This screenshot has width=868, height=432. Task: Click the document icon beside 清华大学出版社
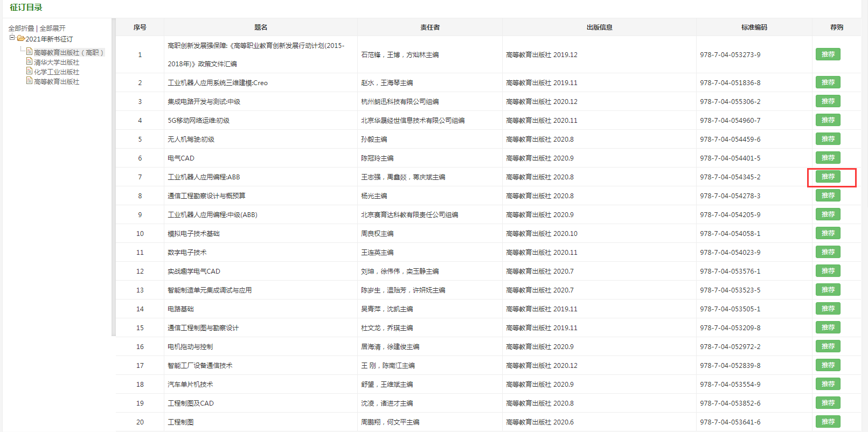pyautogui.click(x=30, y=62)
